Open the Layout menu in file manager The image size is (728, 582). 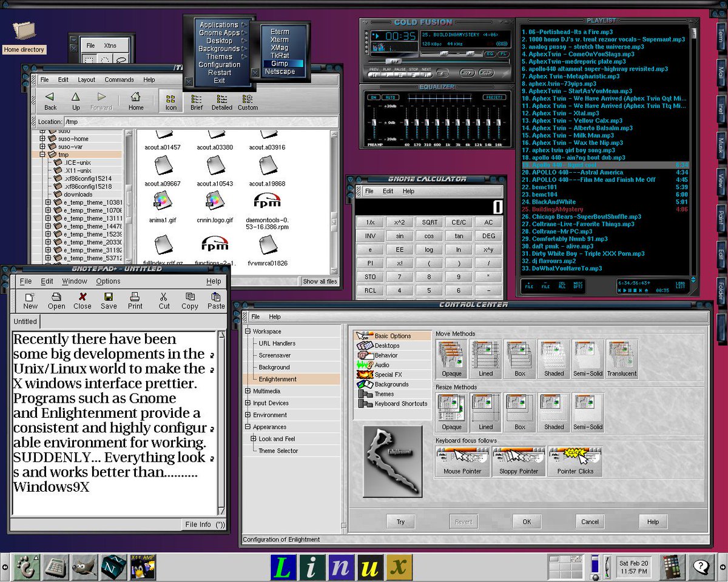(x=86, y=79)
